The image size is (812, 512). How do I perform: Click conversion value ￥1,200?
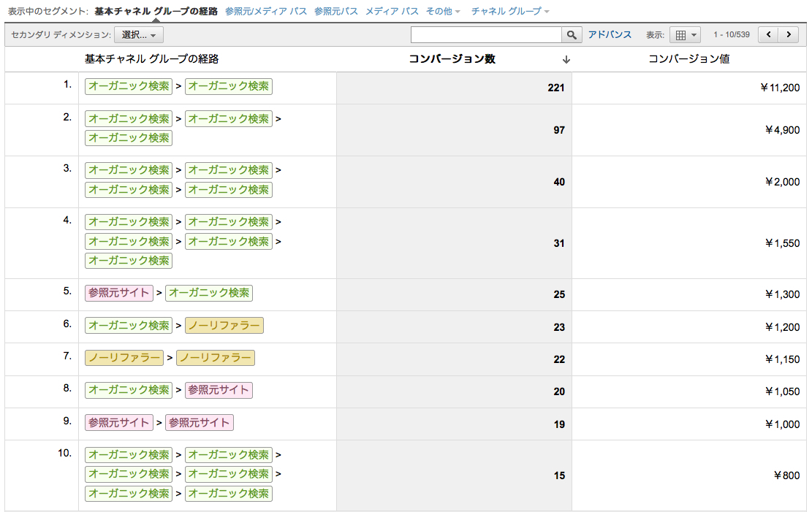(783, 326)
